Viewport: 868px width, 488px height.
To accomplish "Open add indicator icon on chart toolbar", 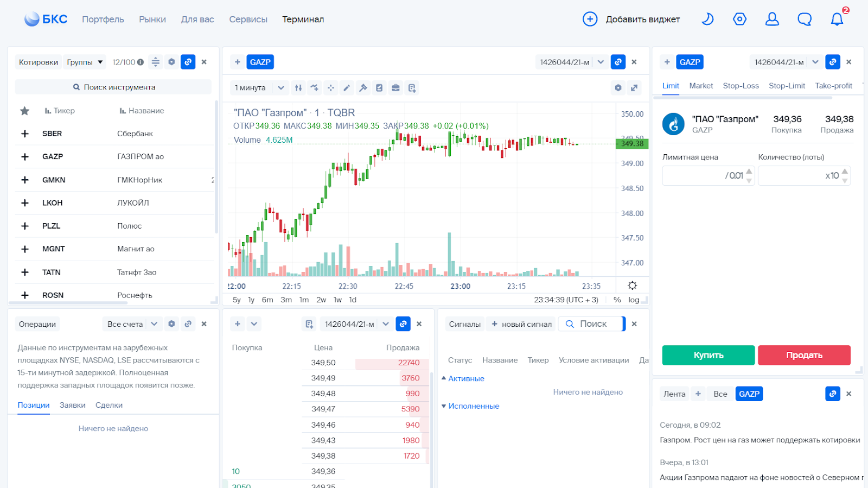I will pos(314,87).
